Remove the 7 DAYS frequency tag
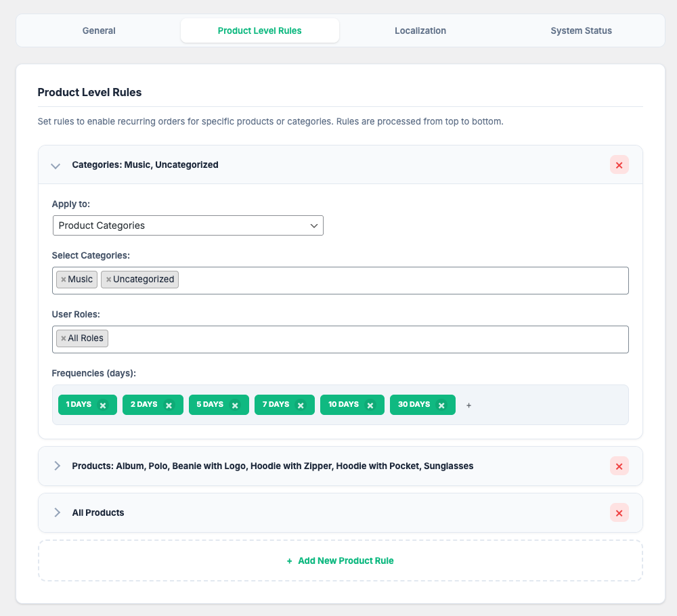Image resolution: width=677 pixels, height=616 pixels. tap(301, 405)
